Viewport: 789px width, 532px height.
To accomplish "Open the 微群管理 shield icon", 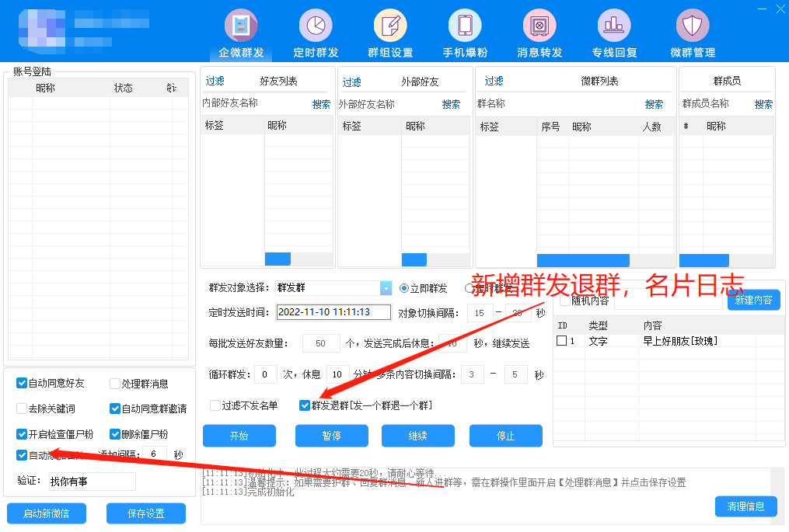I will (x=692, y=26).
